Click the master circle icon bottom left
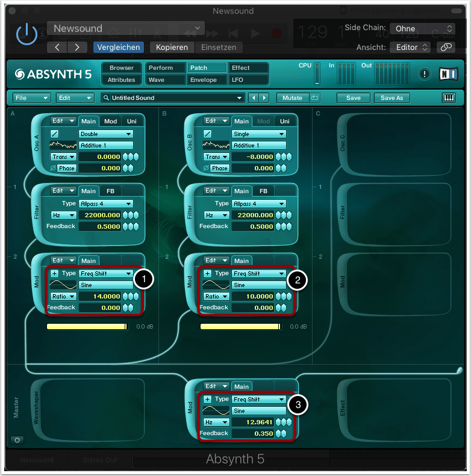Image resolution: width=471 pixels, height=476 pixels. coord(17,440)
